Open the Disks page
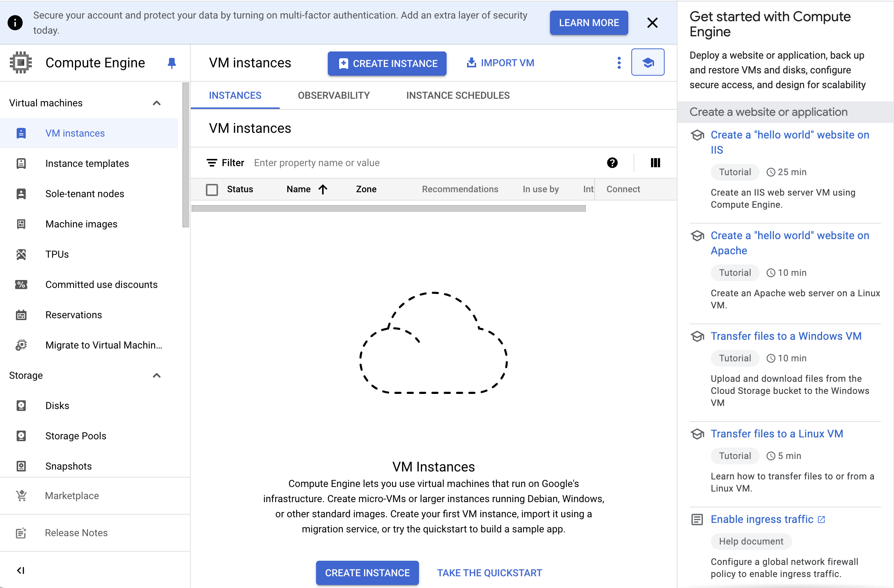894x588 pixels. (x=89, y=406)
